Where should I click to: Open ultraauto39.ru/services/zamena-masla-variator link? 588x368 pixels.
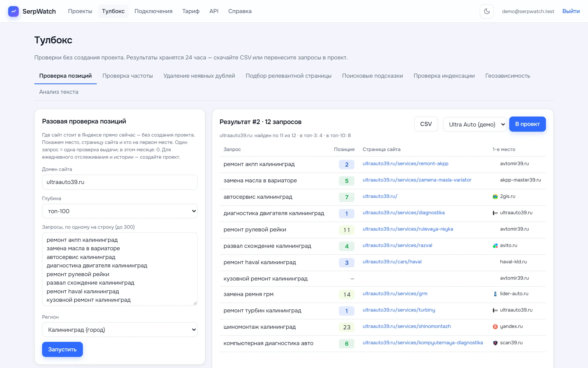(x=417, y=180)
